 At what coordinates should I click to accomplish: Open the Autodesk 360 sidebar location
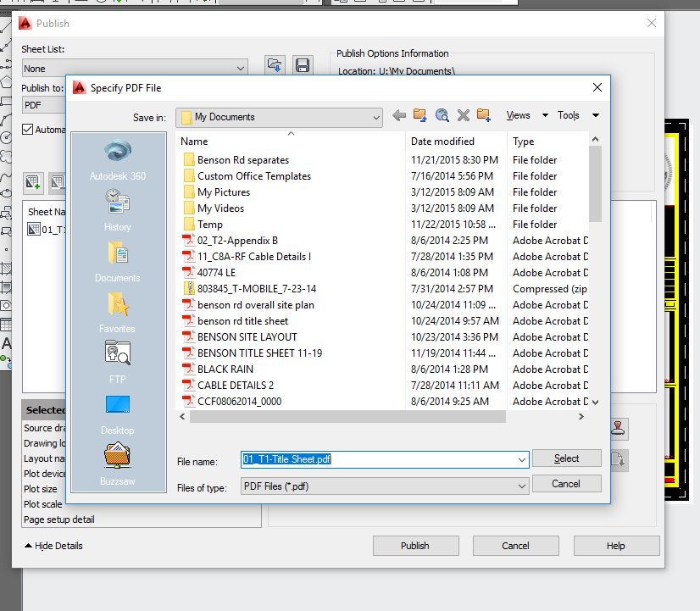point(117,161)
